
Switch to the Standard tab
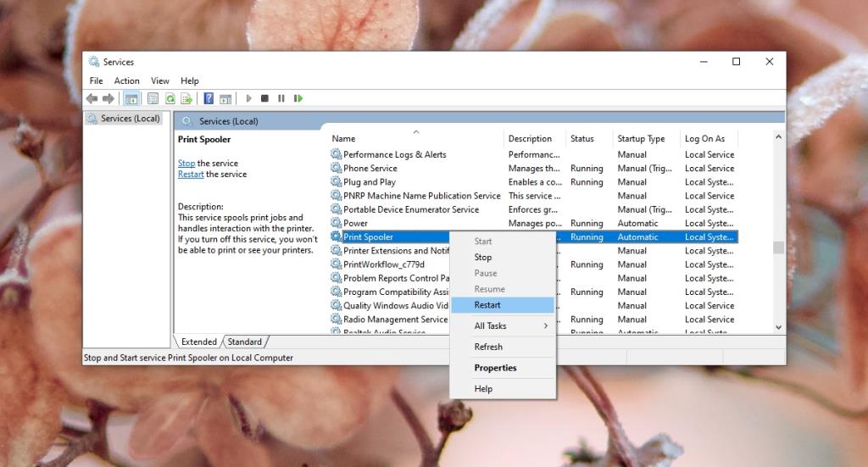point(244,342)
